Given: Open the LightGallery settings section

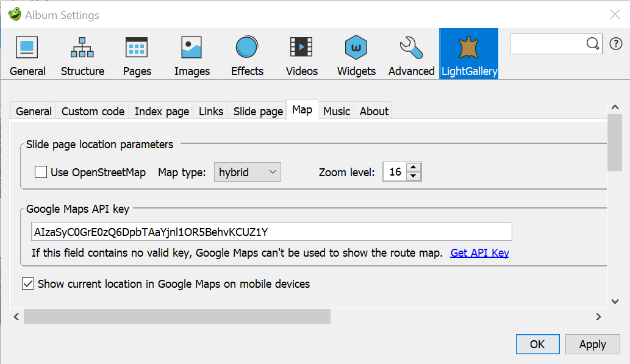Looking at the screenshot, I should [x=468, y=54].
